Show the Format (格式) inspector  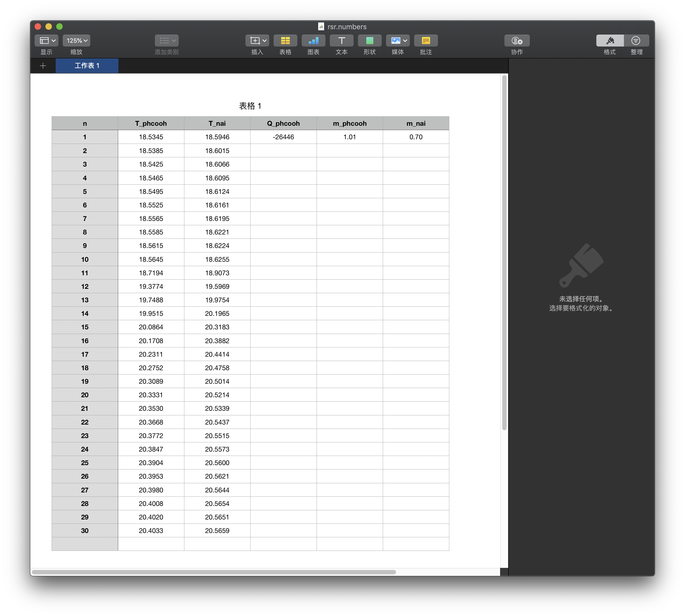[610, 41]
